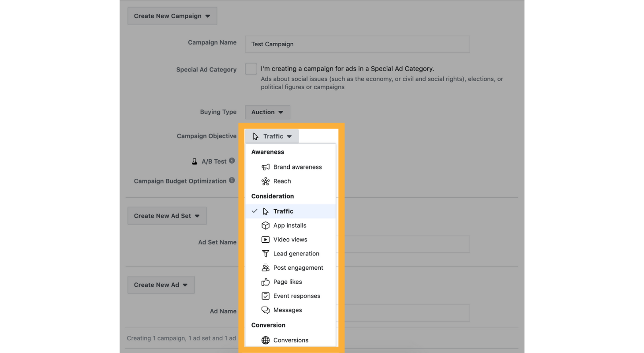The width and height of the screenshot is (644, 353).
Task: Tick the Special Ad Category checkbox
Action: (x=251, y=69)
